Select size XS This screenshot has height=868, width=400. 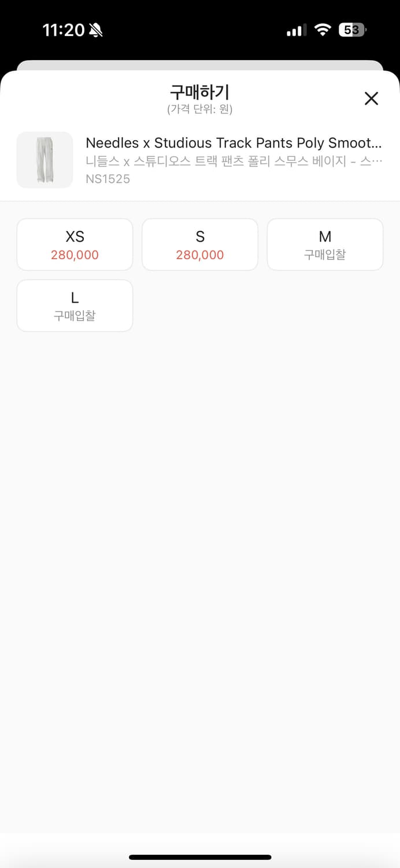[x=75, y=244]
